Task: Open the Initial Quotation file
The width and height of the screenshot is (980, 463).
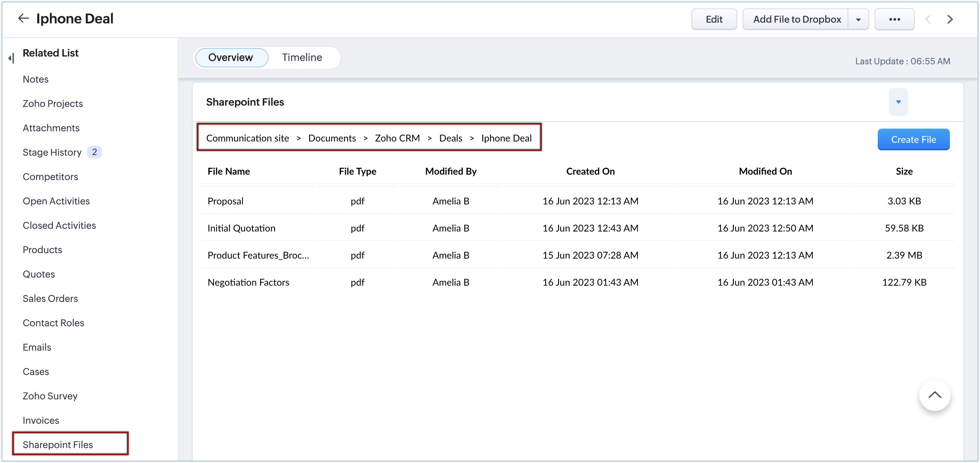Action: click(x=241, y=228)
